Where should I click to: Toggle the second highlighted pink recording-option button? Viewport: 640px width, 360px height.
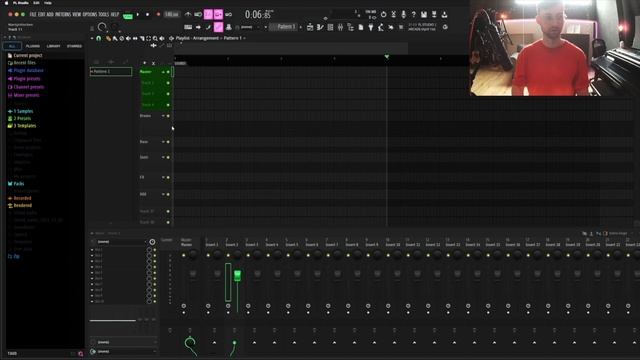pyautogui.click(x=218, y=15)
